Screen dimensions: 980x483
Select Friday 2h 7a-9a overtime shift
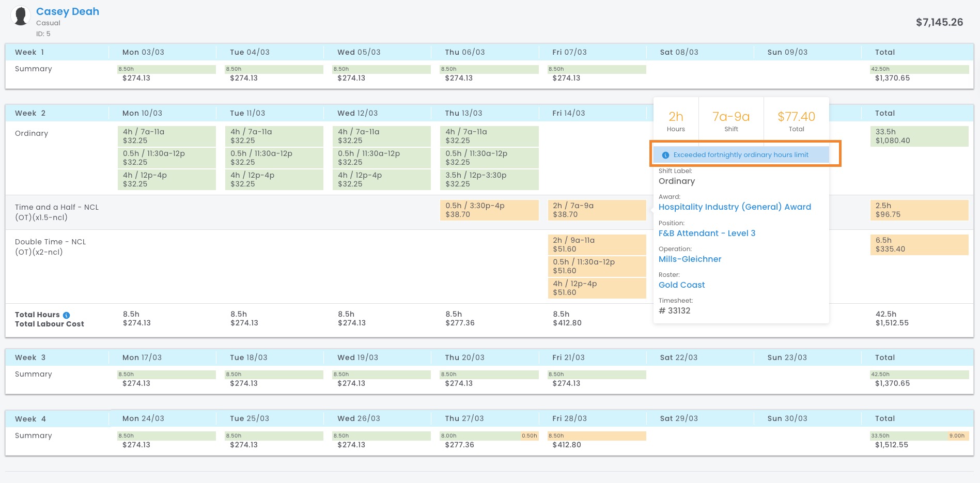[596, 210]
